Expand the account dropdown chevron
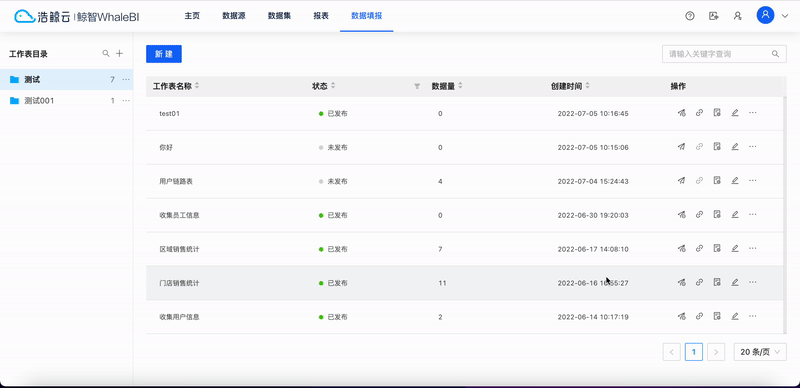Image resolution: width=800 pixels, height=388 pixels. [x=785, y=16]
